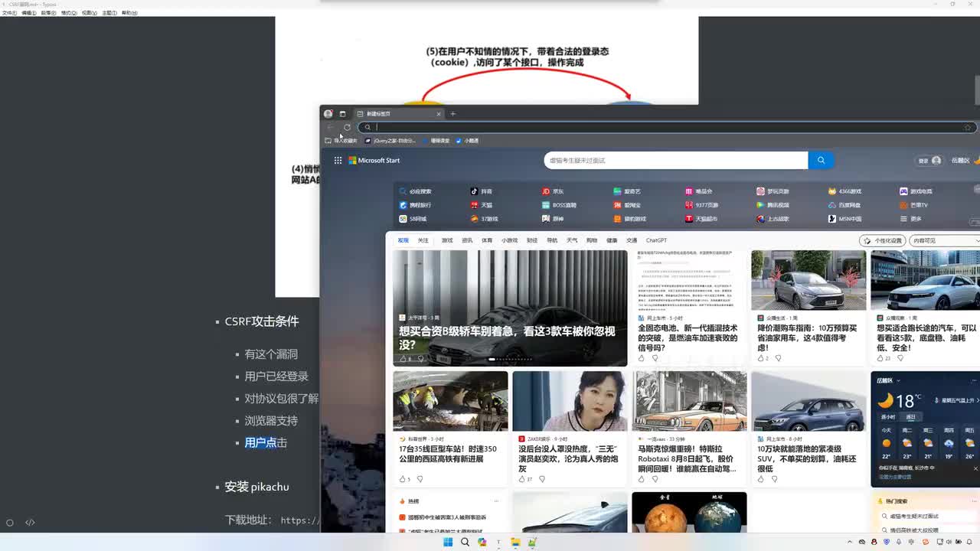Viewport: 980px width, 551px height.
Task: Open the 58同城 quick link
Action: (x=413, y=219)
